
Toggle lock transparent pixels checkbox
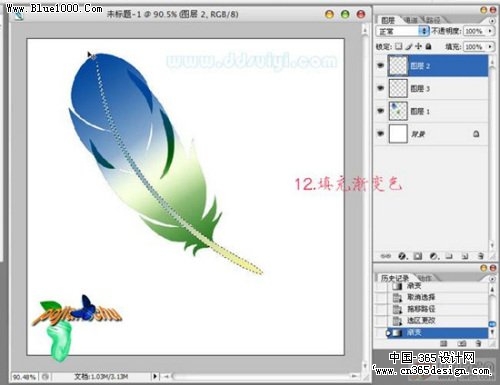(398, 47)
